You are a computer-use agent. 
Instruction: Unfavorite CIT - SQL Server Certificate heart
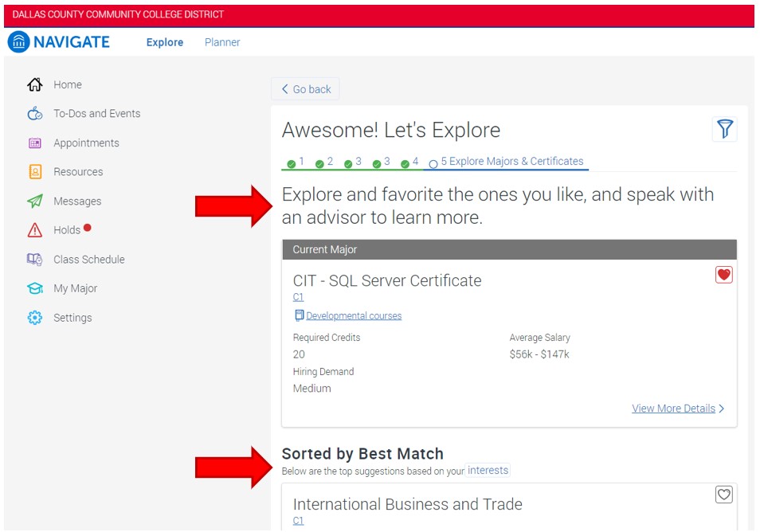(x=723, y=275)
